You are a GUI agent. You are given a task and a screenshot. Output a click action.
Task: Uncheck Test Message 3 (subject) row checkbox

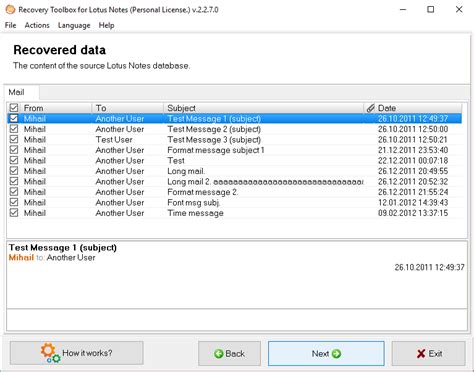(14, 139)
